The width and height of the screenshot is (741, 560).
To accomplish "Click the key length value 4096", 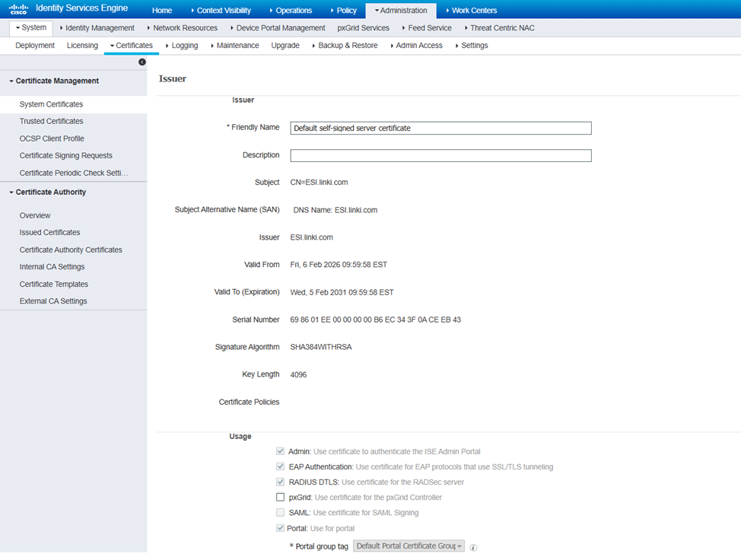I will 298,375.
